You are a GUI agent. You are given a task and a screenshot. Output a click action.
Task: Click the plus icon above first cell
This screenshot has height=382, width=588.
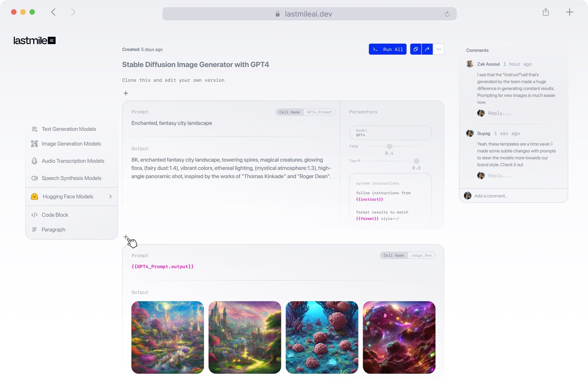[x=126, y=93]
